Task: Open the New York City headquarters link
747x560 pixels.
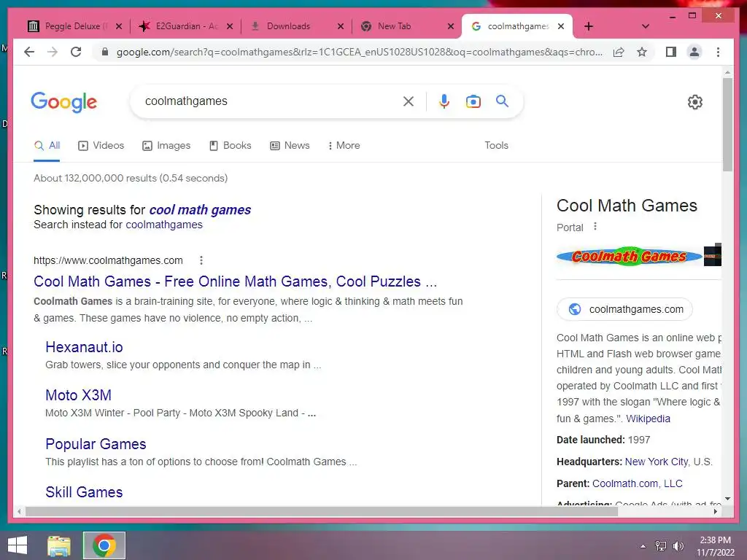Action: coord(657,462)
